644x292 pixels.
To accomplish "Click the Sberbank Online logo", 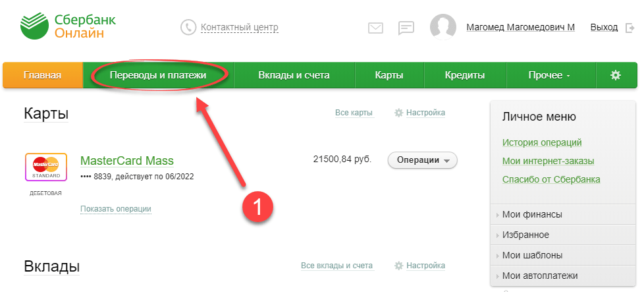I will coord(68,26).
